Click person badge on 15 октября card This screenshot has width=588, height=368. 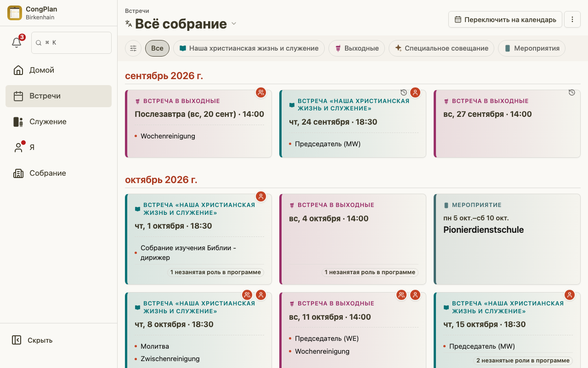click(x=570, y=295)
